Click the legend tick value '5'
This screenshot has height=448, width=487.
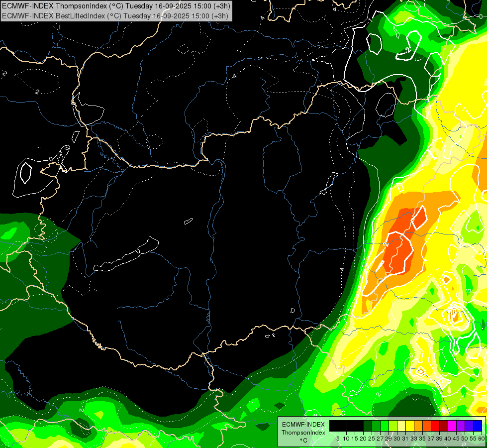[338, 439]
